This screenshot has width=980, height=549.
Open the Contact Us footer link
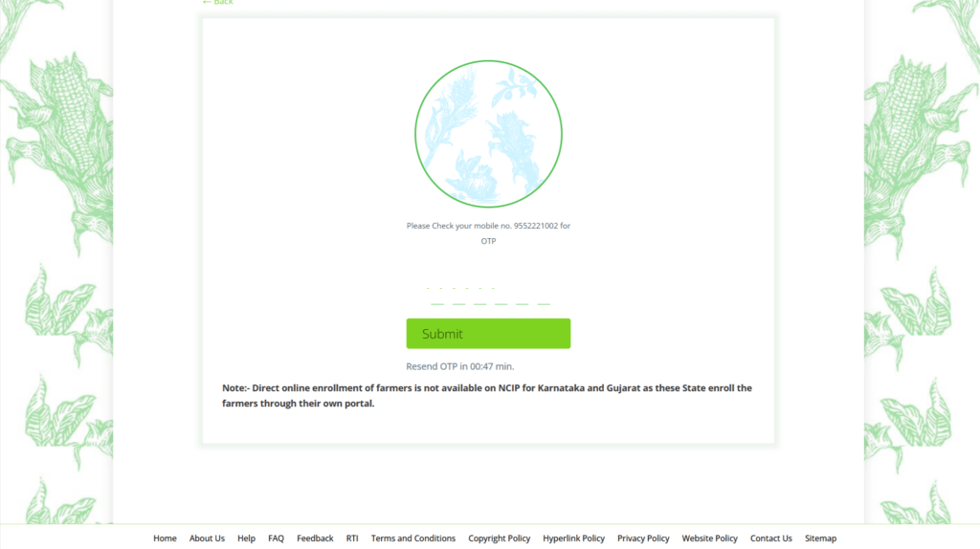[x=770, y=538]
